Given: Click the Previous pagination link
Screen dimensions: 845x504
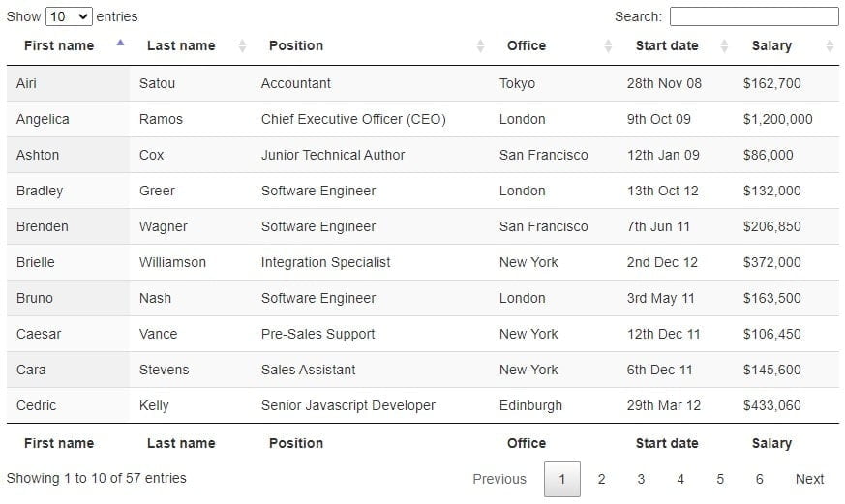Looking at the screenshot, I should [499, 479].
